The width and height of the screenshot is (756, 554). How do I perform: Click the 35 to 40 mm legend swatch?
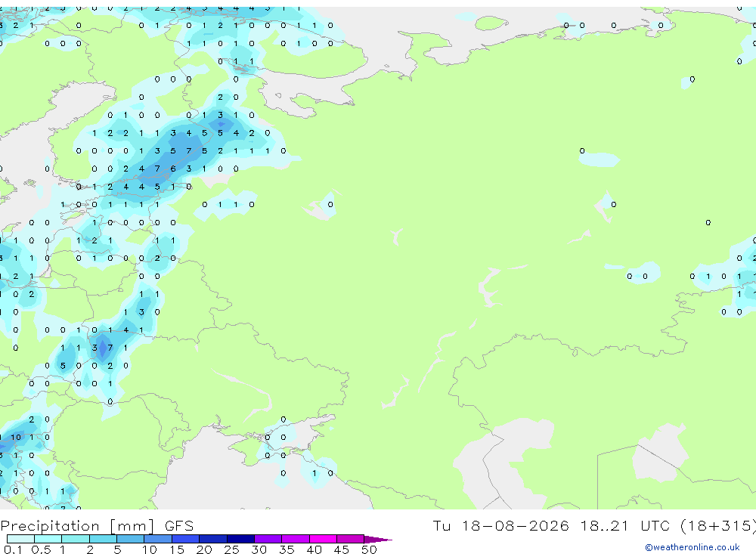(296, 539)
